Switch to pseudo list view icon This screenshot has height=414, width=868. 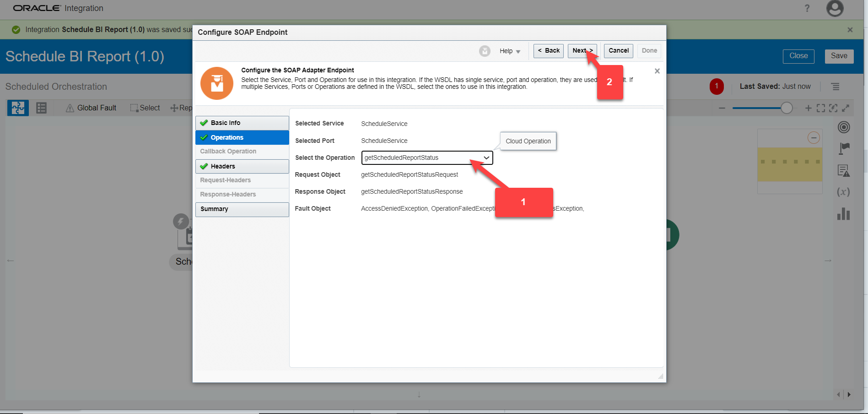click(42, 108)
